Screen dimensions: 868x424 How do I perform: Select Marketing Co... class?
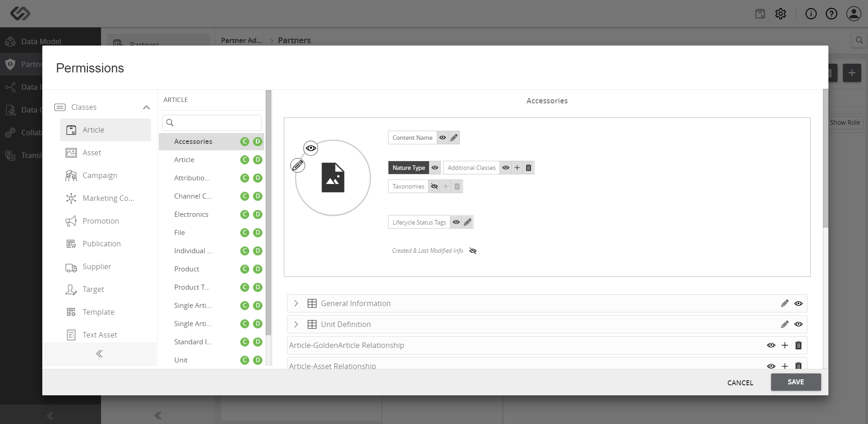coord(106,198)
